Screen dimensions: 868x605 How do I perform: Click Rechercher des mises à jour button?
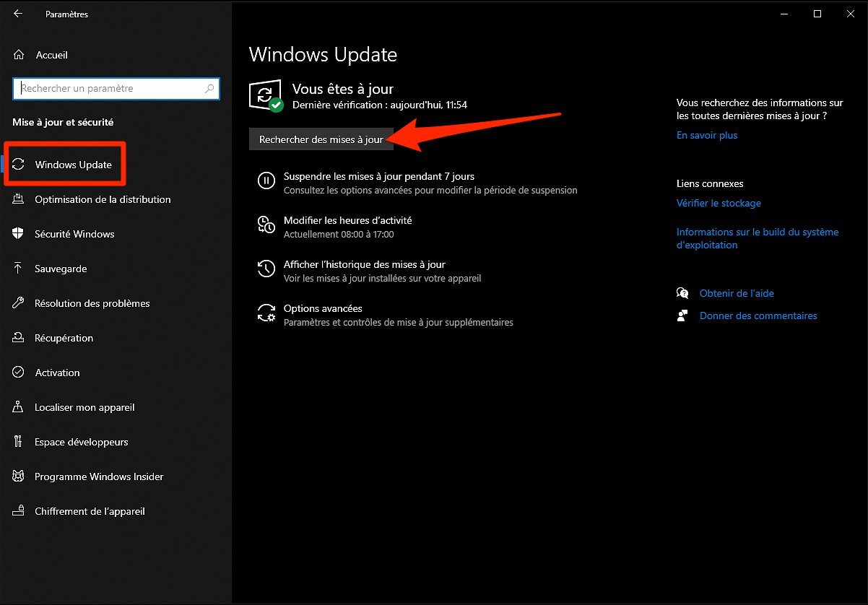321,139
